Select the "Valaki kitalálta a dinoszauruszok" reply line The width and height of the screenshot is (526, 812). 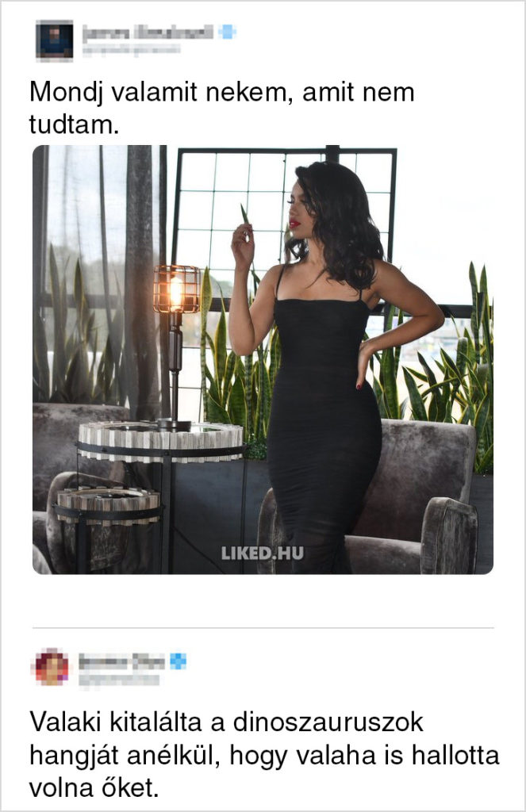click(x=226, y=722)
